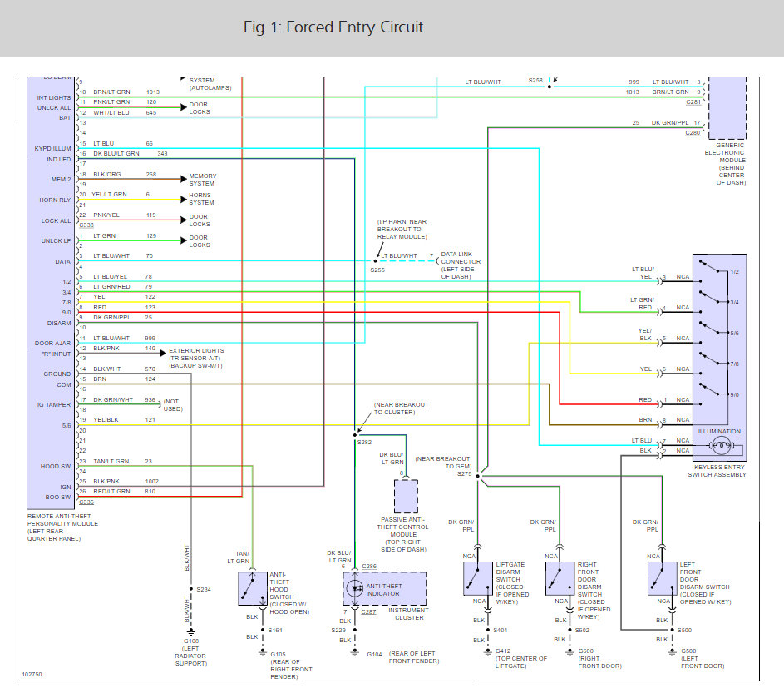
Task: Select the liftgate disarm switch symbol
Action: (x=477, y=578)
